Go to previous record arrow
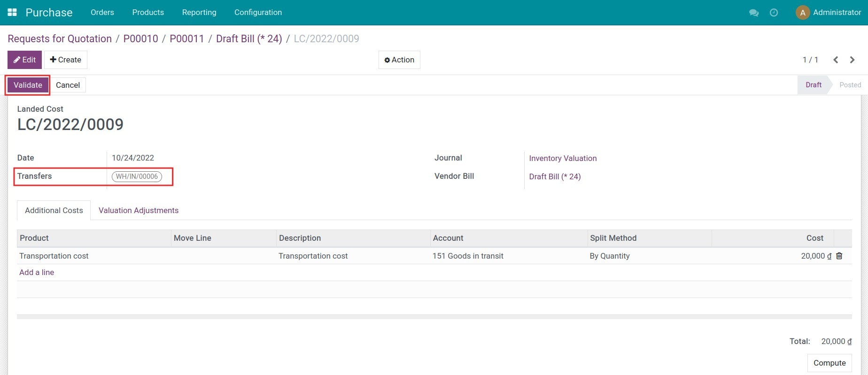Screen dimensions: 868x375 (836, 60)
